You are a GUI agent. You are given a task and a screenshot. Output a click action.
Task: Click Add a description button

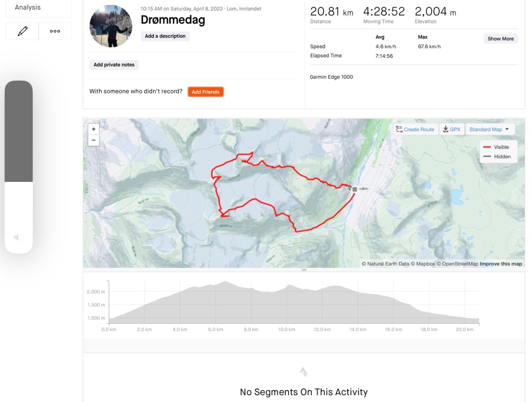click(165, 36)
